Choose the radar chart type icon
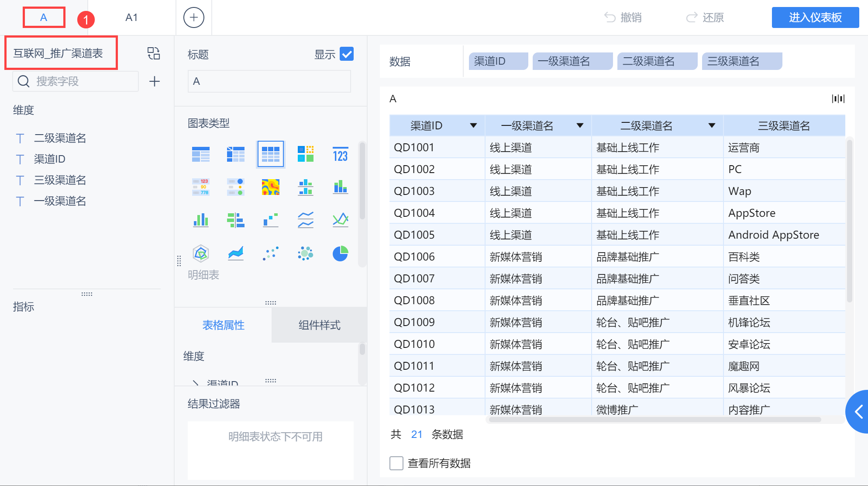Screen dimensions: 868x486 [201, 253]
